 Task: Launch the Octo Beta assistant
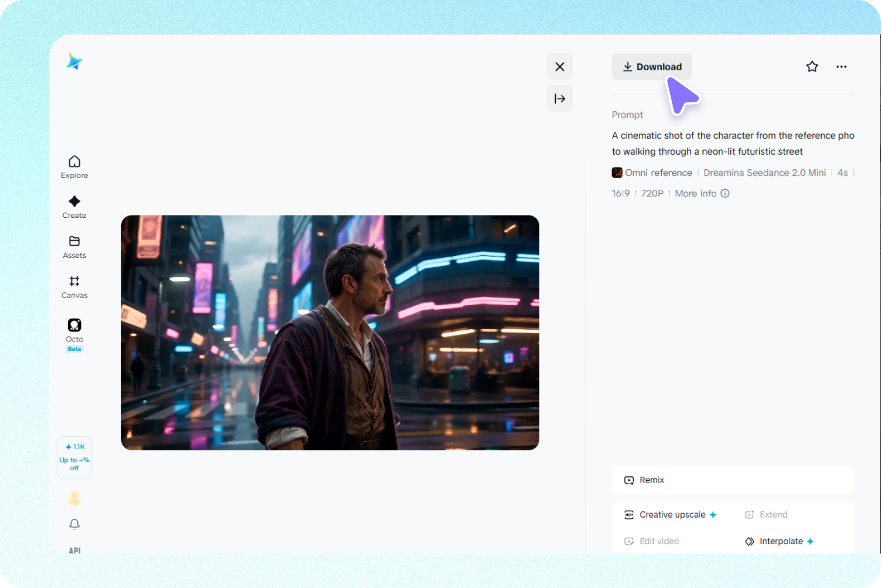(74, 334)
